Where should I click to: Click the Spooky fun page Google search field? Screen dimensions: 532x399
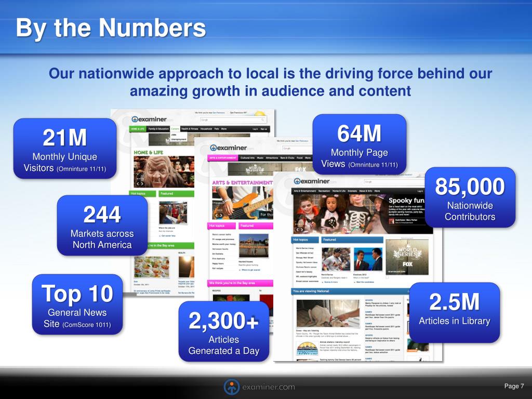point(394,181)
